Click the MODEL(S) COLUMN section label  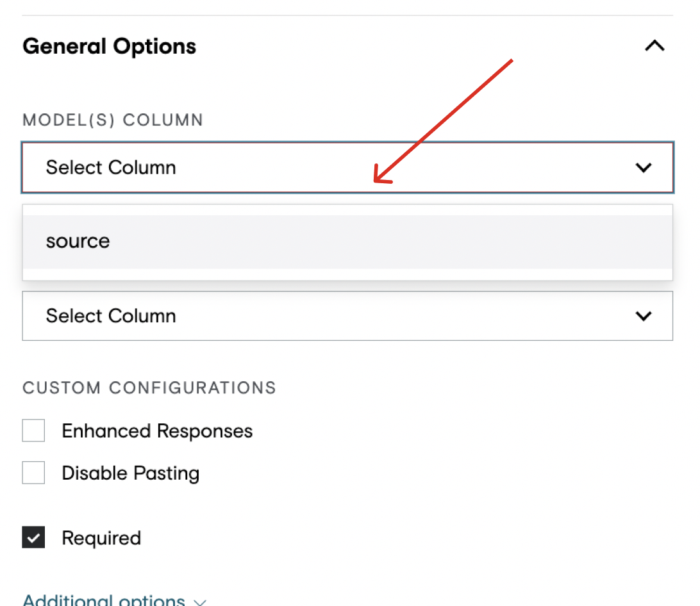tap(113, 120)
